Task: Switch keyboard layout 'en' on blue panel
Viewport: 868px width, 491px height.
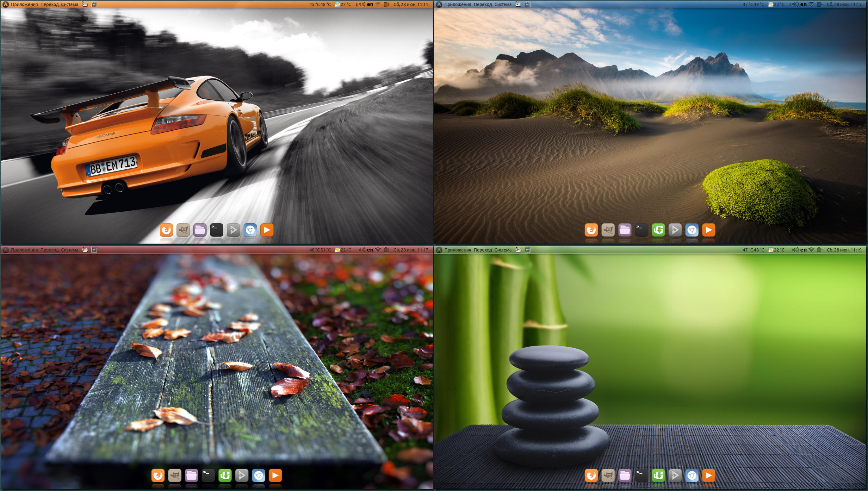Action: (x=803, y=4)
